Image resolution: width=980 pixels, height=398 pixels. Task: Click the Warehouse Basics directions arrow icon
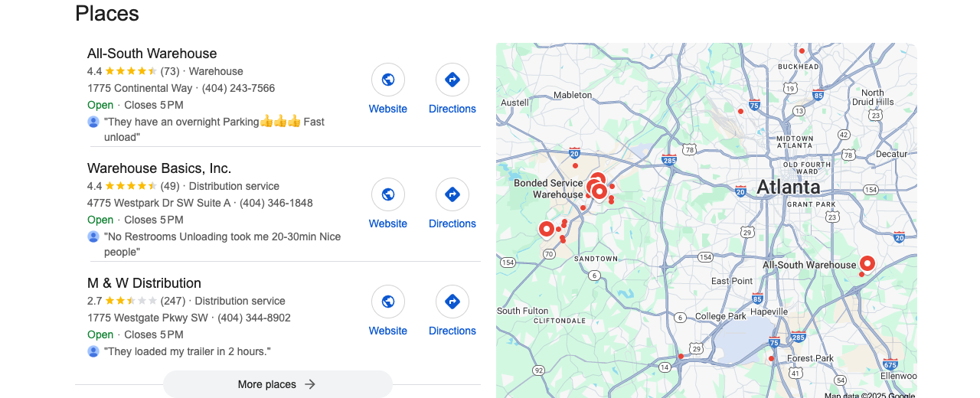(452, 194)
